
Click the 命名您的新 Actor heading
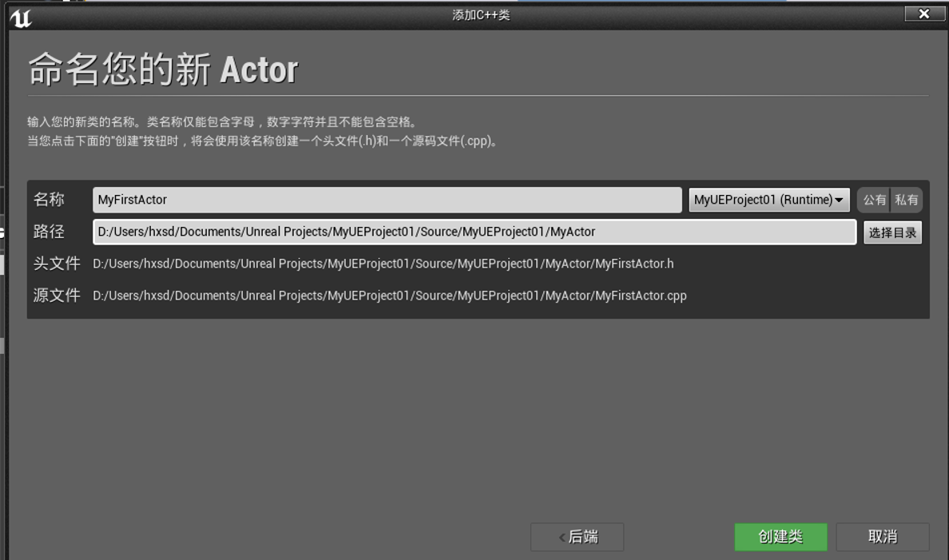pyautogui.click(x=164, y=69)
